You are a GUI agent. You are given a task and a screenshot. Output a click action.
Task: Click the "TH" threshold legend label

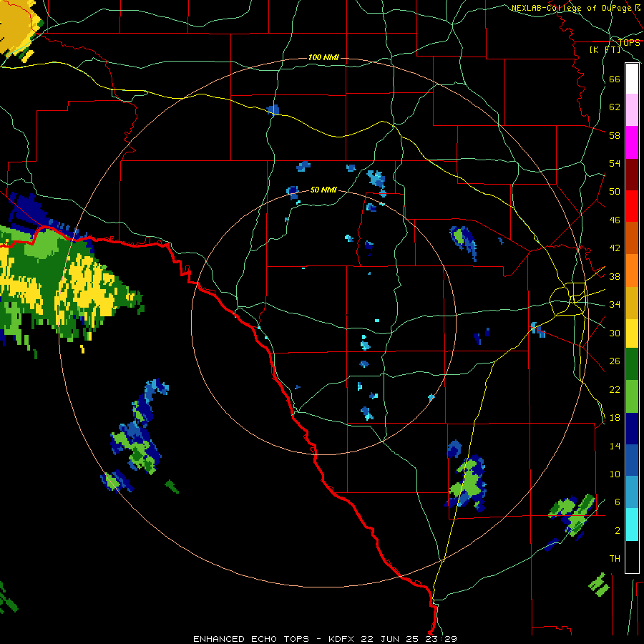[x=615, y=559]
